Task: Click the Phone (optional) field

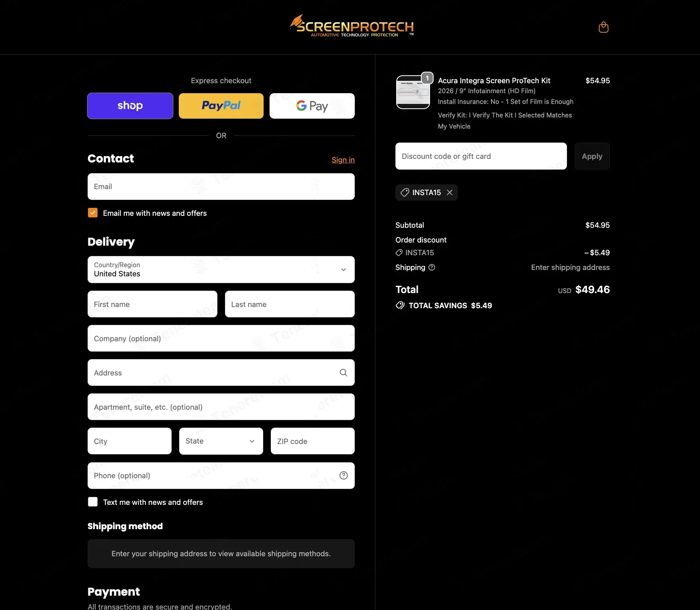Action: click(x=221, y=475)
